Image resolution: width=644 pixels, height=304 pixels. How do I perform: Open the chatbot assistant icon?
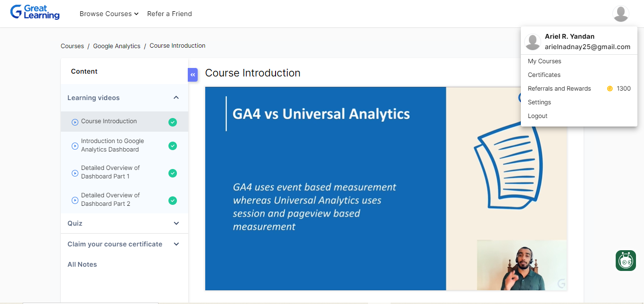point(626,261)
